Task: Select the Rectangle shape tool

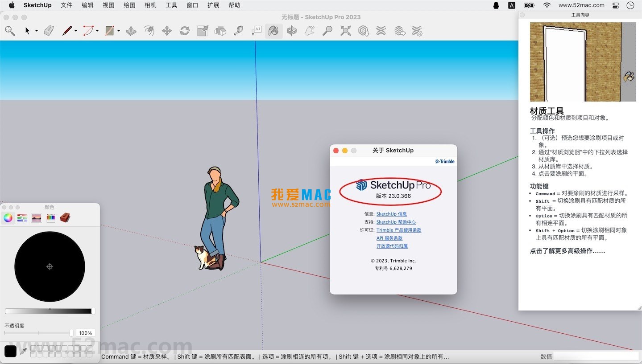Action: tap(109, 31)
